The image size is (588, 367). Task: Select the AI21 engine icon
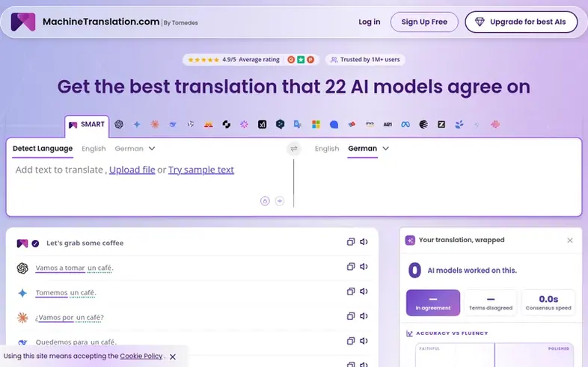[x=388, y=124]
